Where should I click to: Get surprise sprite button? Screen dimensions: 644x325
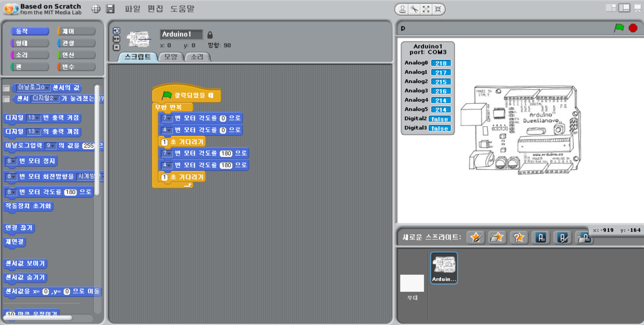coord(519,237)
